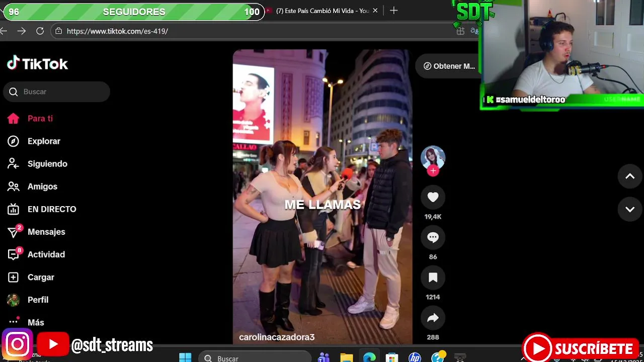View site info lock icon
Viewport: 644px width, 362px height.
(x=58, y=31)
